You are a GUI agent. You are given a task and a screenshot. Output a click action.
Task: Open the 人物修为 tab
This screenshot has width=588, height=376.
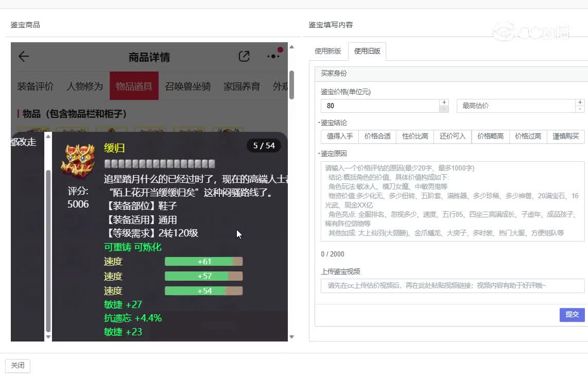84,86
